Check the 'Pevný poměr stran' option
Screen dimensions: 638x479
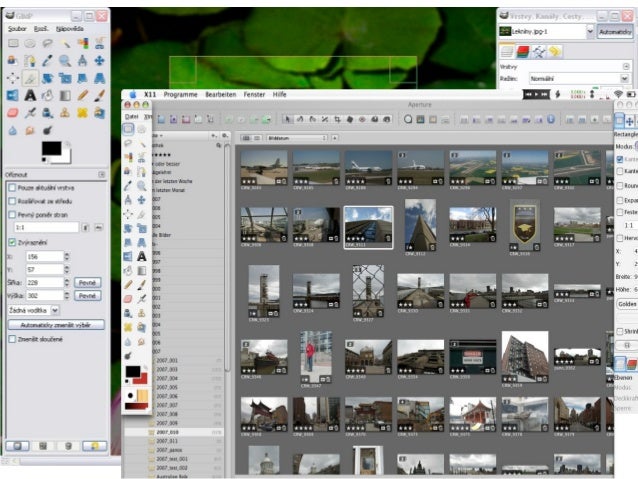(12, 213)
